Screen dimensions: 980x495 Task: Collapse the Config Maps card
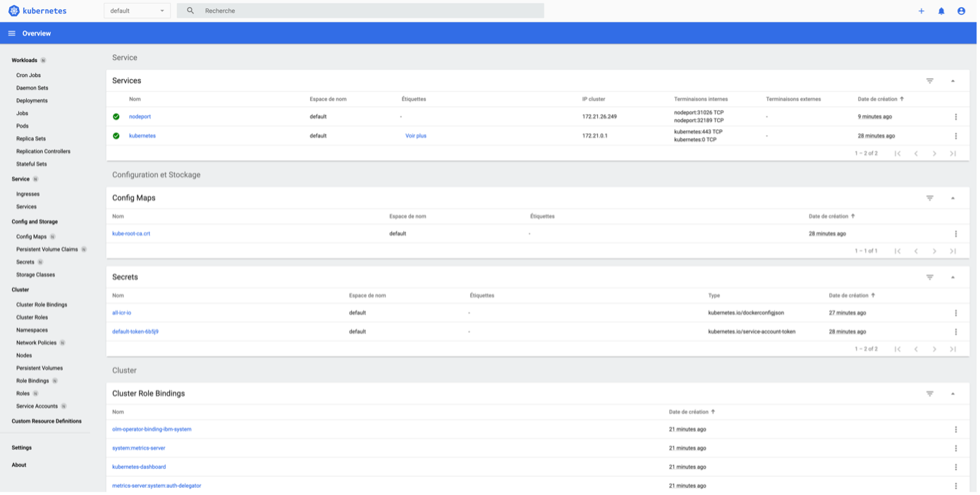pyautogui.click(x=953, y=198)
